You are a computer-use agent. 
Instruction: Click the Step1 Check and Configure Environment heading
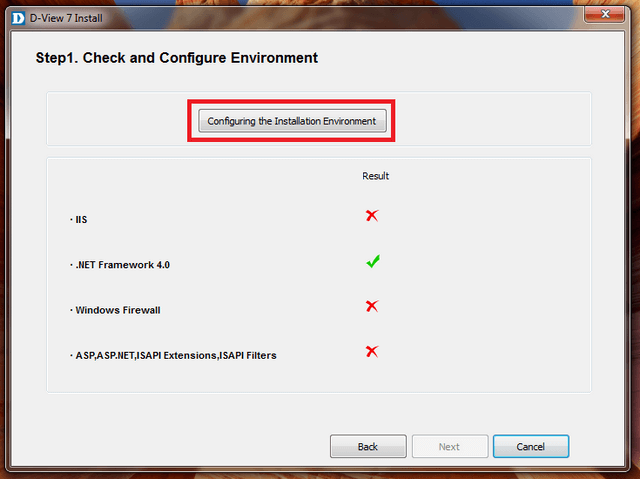177,58
